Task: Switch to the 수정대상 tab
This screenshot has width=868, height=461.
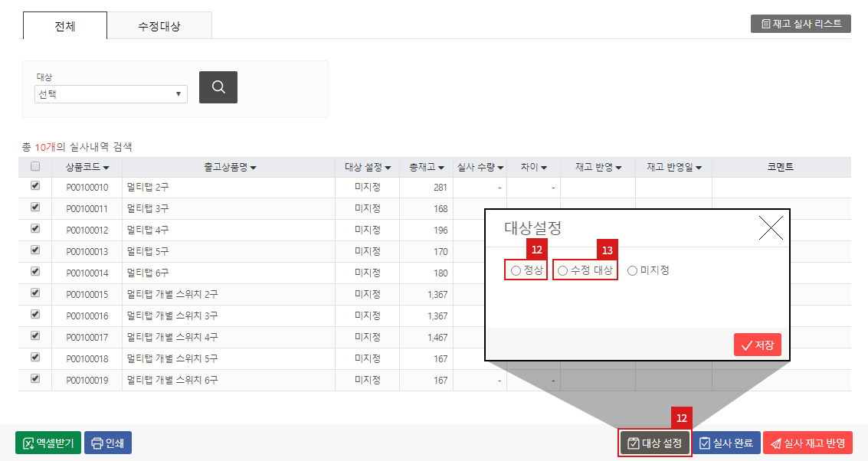Action: (159, 26)
